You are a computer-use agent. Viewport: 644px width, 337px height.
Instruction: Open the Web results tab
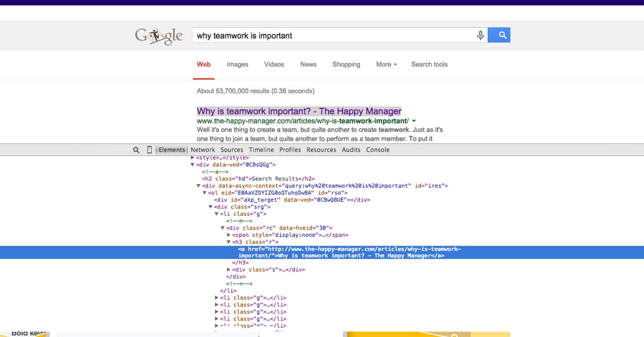coord(204,64)
